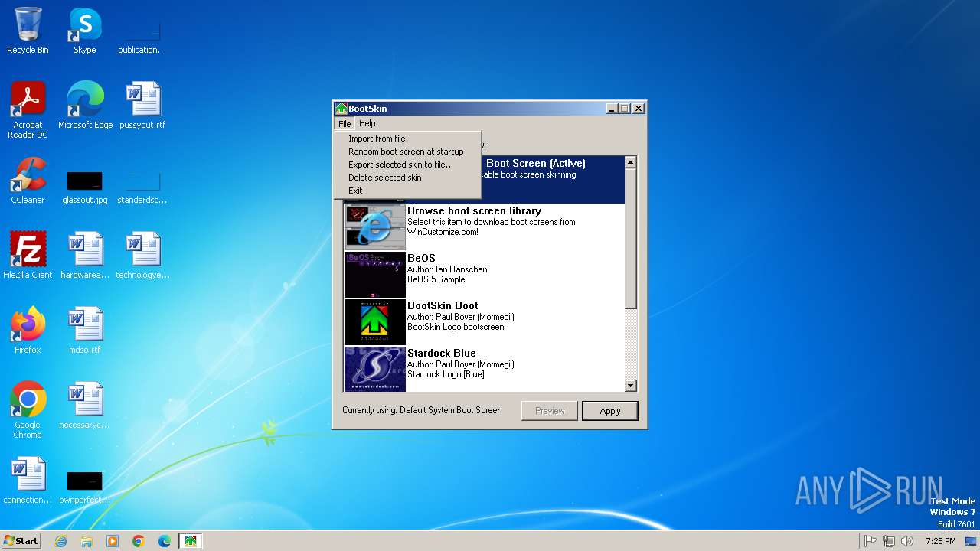980x551 pixels.
Task: Click the volume speaker tray icon
Action: pyautogui.click(x=907, y=541)
